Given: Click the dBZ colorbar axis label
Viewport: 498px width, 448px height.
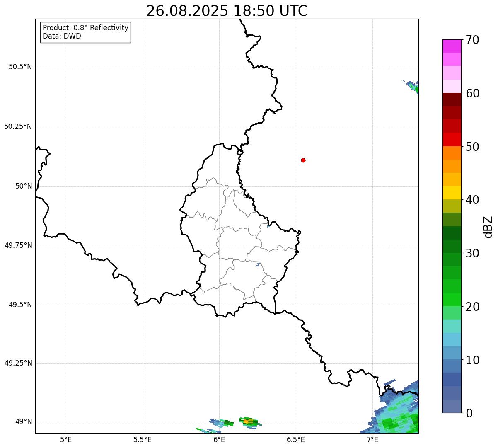Looking at the screenshot, I should click(488, 227).
